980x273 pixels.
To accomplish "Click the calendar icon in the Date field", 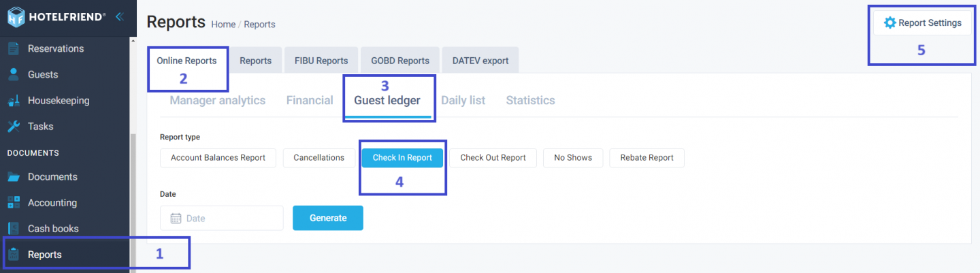I will tap(176, 218).
